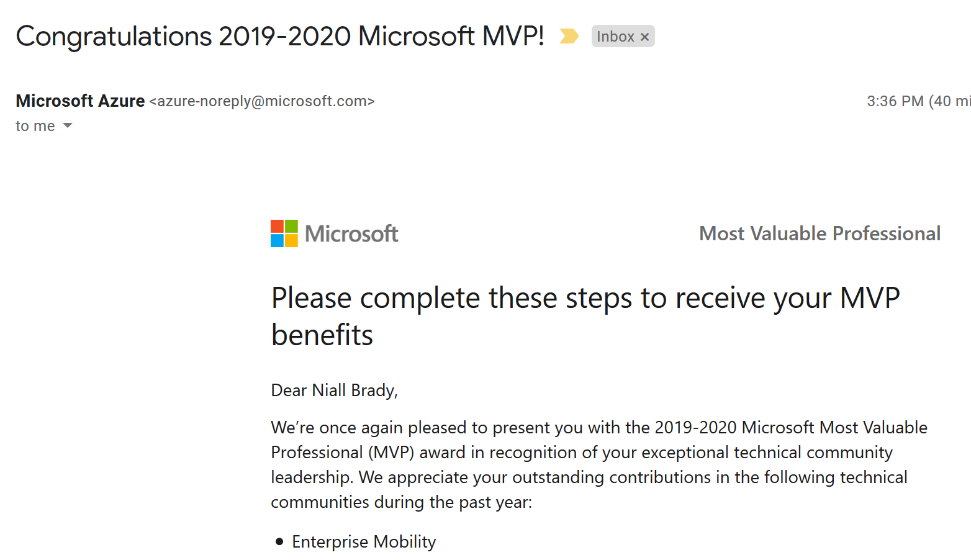Click the Enterprise Mobility bullet item

point(364,541)
